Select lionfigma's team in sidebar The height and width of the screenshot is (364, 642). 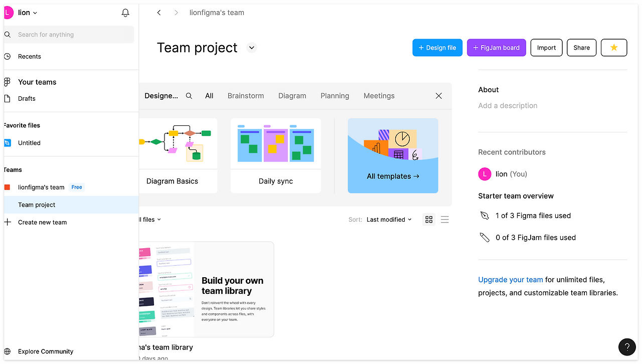[x=41, y=188]
